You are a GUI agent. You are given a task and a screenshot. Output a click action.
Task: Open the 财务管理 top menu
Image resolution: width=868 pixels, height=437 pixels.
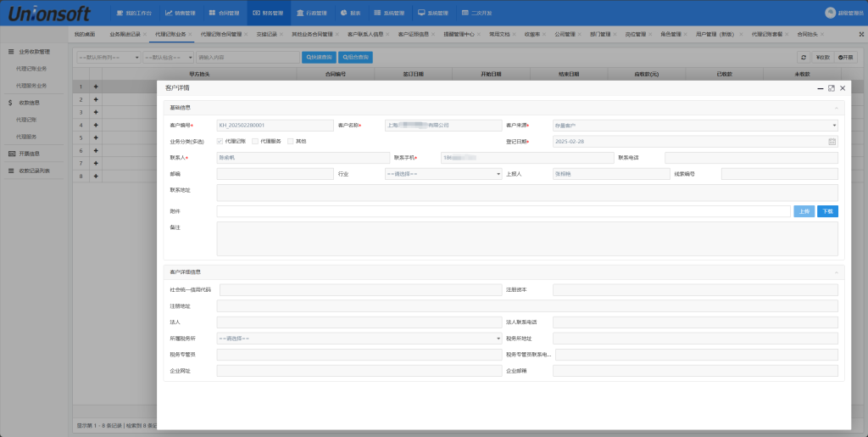(x=269, y=13)
